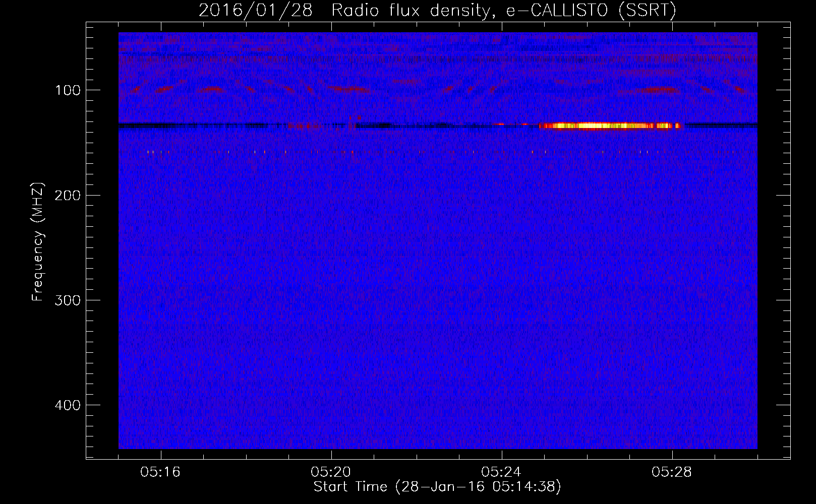Click the 'Start Time (28-Jan-16 05:14:38)' label
The width and height of the screenshot is (816, 504).
(x=437, y=487)
